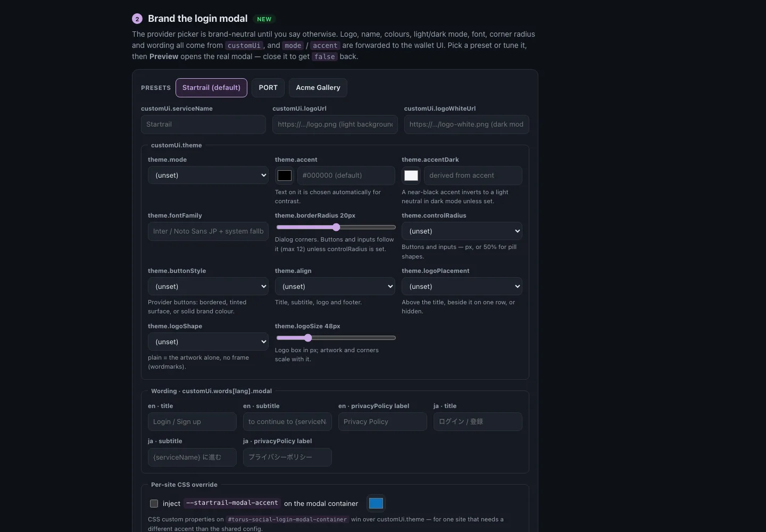The image size is (766, 532).
Task: Select the Startrail (default) preset
Action: coord(211,88)
